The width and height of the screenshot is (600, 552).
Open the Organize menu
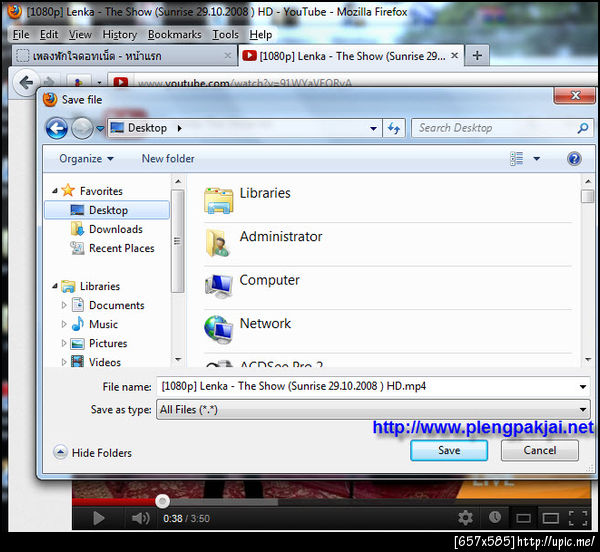pos(86,159)
